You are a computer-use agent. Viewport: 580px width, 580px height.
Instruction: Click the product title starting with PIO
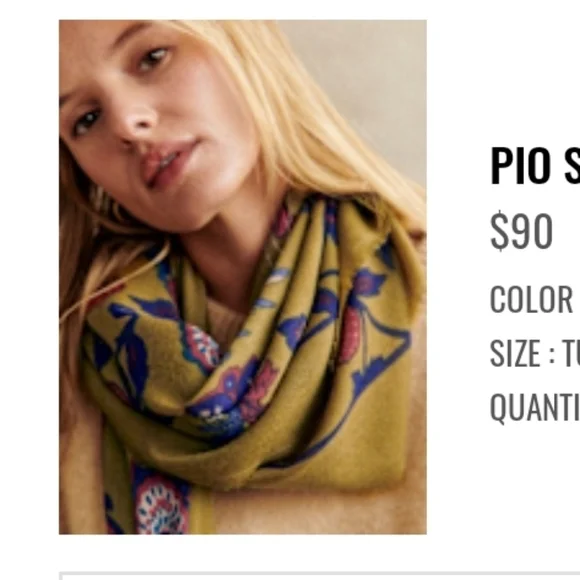point(535,166)
